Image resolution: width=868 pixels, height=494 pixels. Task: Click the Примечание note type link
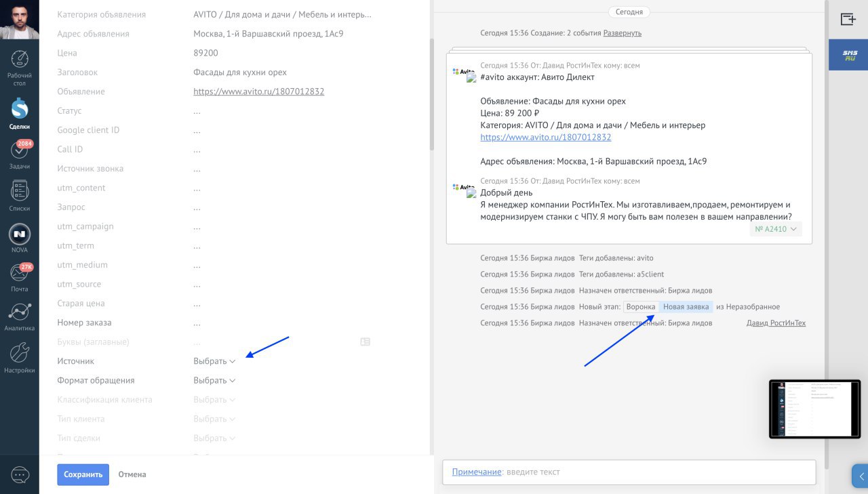click(477, 472)
